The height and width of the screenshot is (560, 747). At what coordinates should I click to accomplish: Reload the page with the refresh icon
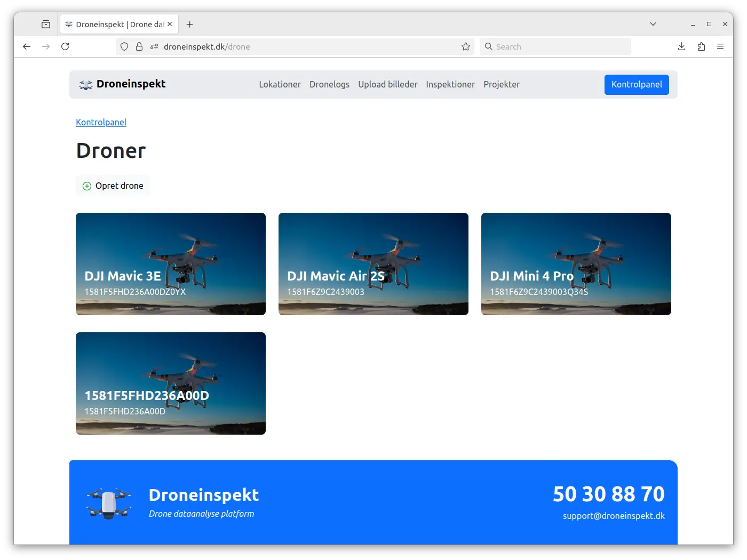pos(65,46)
